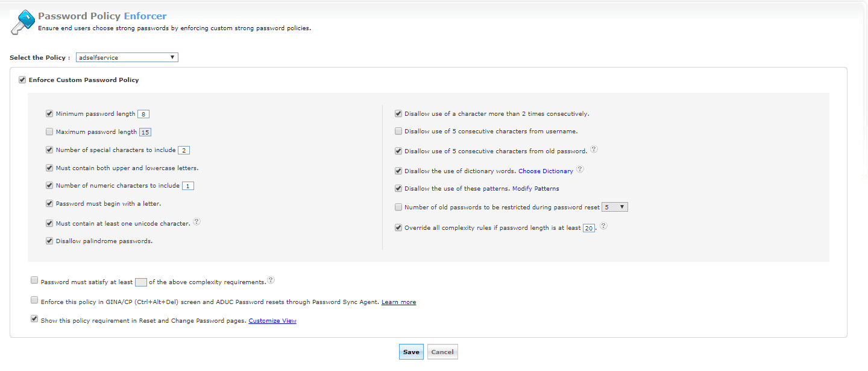Check Enforce policy in GINA/CP screen option

pyautogui.click(x=34, y=300)
